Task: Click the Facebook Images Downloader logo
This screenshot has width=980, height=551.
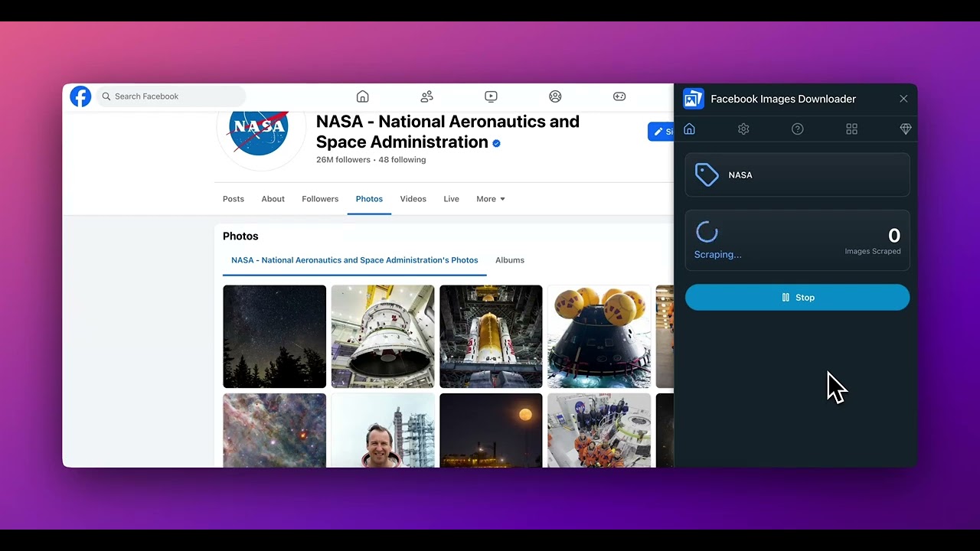Action: coord(694,99)
